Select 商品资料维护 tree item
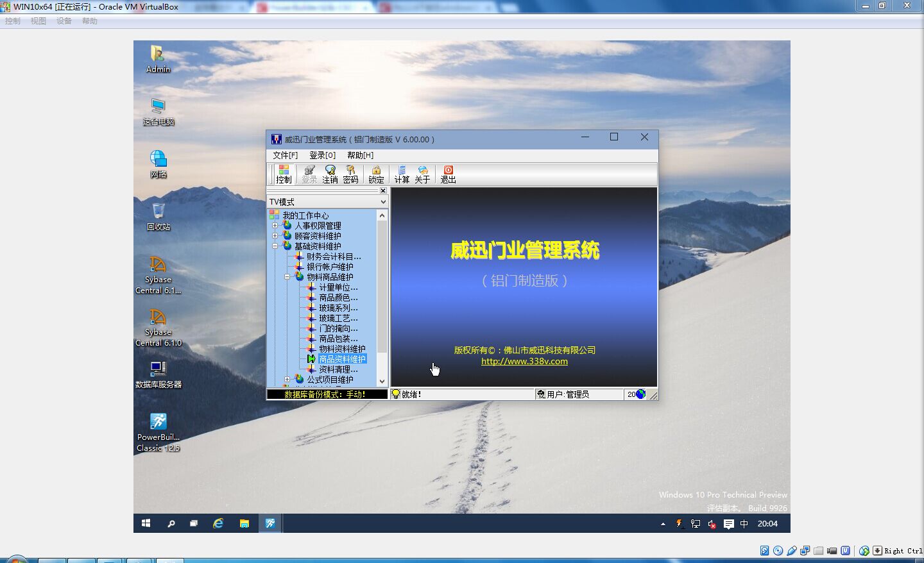Screen dimensions: 924x563 [342, 359]
